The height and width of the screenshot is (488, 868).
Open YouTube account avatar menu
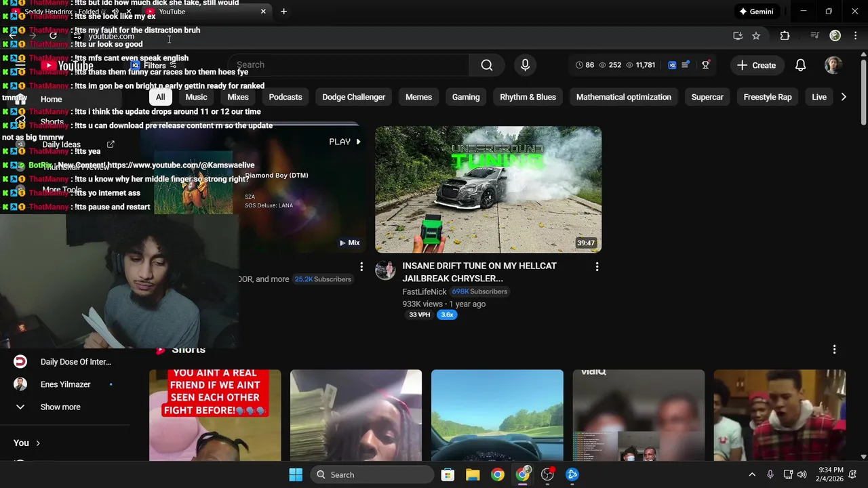pyautogui.click(x=833, y=65)
